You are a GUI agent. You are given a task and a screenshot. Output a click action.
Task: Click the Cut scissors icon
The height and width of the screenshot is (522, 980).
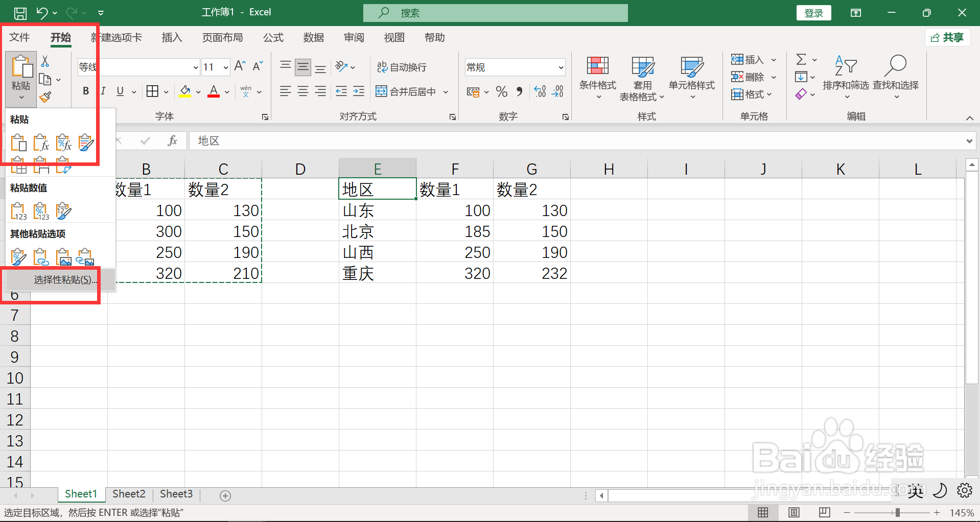coord(45,61)
